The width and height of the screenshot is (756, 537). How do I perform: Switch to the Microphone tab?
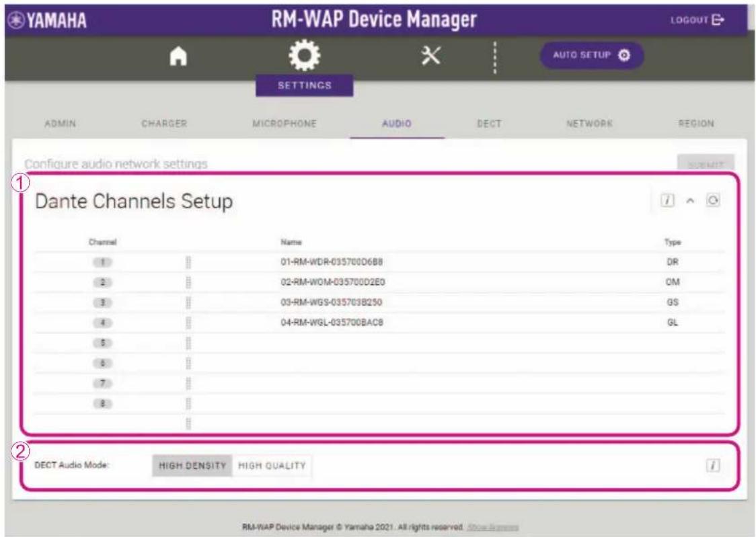(x=285, y=124)
